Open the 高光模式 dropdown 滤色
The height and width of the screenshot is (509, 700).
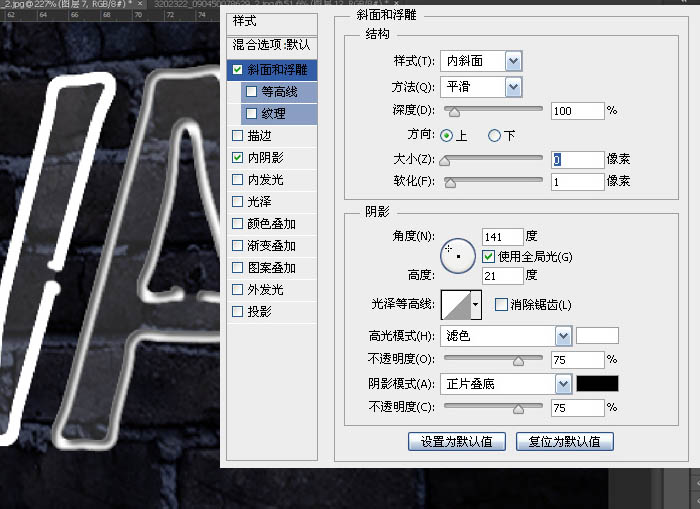pyautogui.click(x=506, y=336)
